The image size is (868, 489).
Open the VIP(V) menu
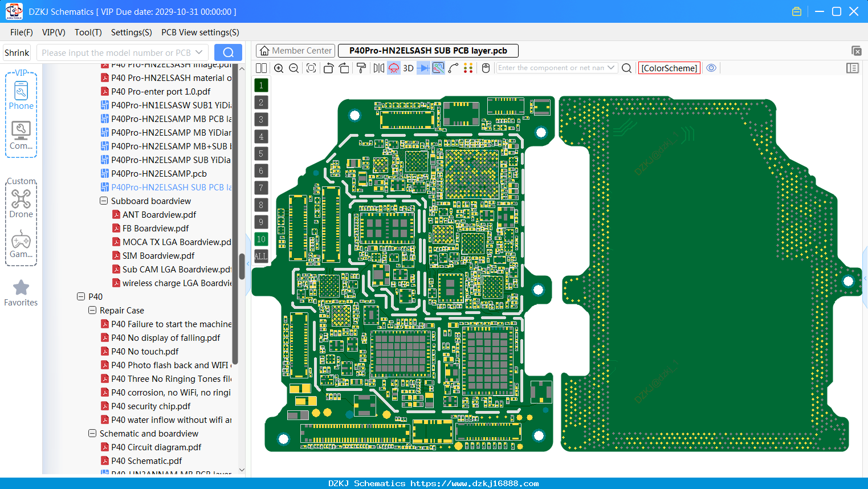point(54,32)
